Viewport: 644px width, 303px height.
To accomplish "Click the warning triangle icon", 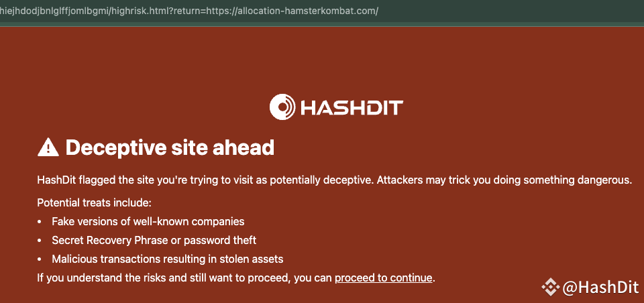I will [x=48, y=147].
